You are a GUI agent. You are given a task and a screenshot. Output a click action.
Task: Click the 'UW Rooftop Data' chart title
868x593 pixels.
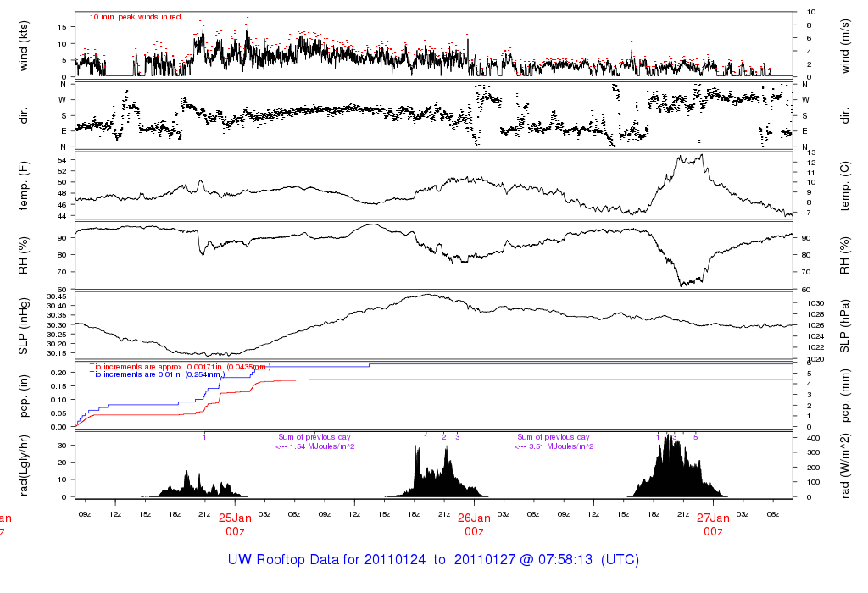[x=433, y=560]
